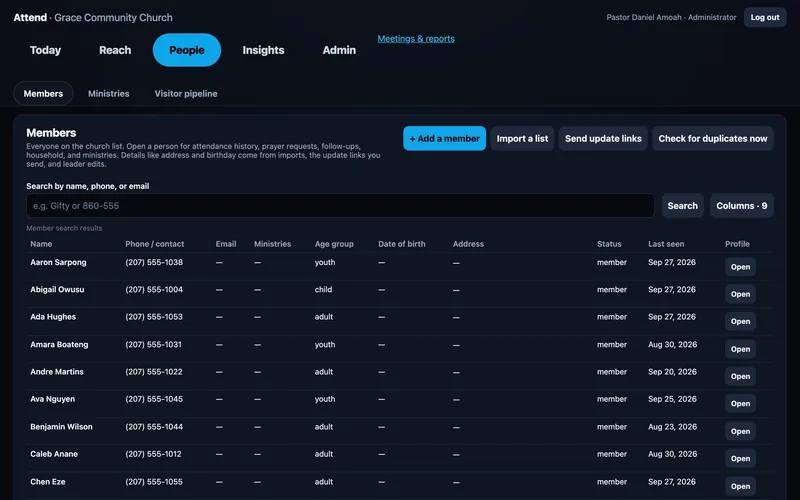The width and height of the screenshot is (800, 500).
Task: Open Amara Boateng's profile
Action: pyautogui.click(x=740, y=349)
